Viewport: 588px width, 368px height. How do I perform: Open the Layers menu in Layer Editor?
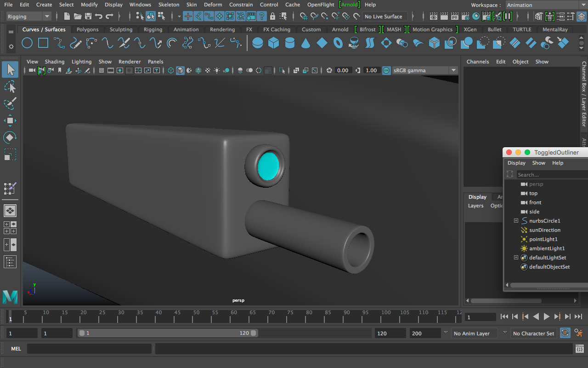click(476, 206)
